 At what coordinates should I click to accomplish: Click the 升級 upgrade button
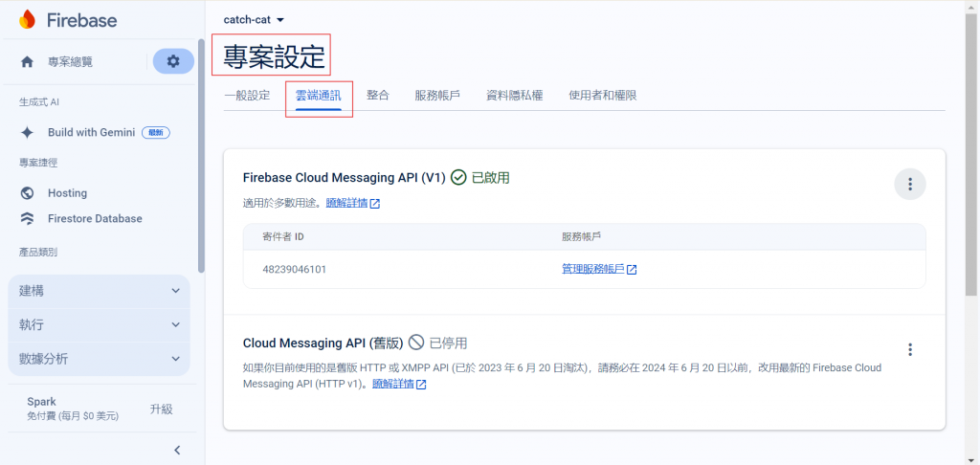161,410
